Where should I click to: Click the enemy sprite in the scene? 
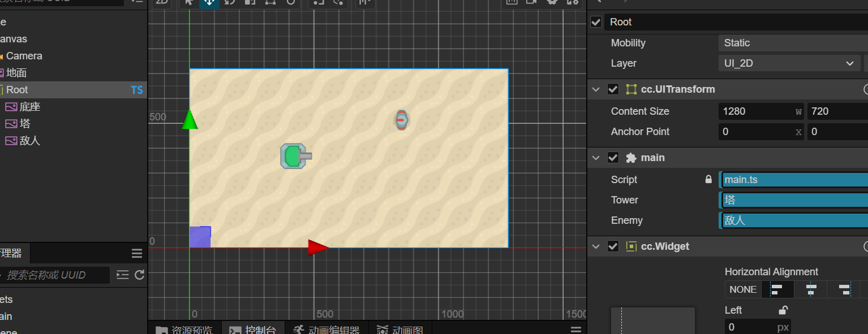click(x=401, y=120)
